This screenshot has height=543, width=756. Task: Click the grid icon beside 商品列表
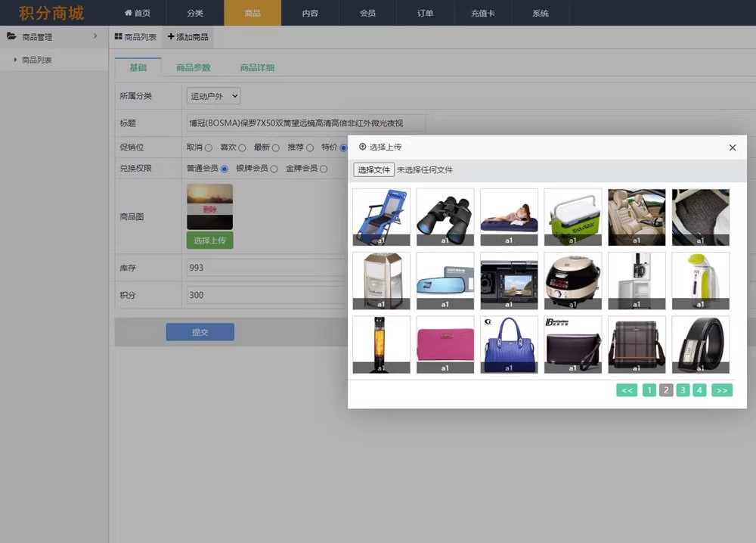click(119, 36)
